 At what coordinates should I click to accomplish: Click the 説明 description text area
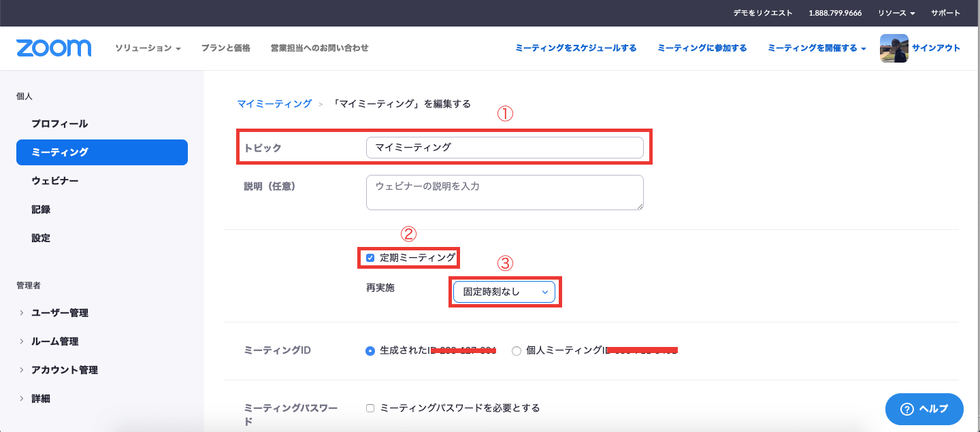[x=504, y=193]
